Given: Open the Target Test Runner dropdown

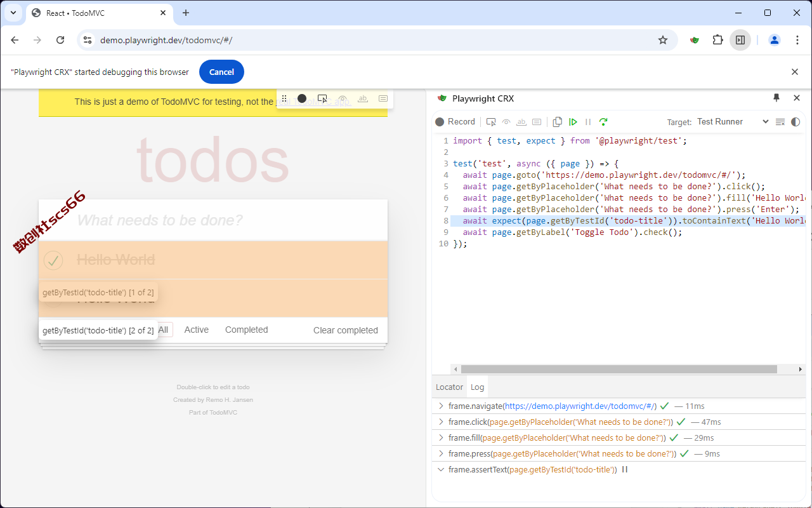Looking at the screenshot, I should [733, 122].
